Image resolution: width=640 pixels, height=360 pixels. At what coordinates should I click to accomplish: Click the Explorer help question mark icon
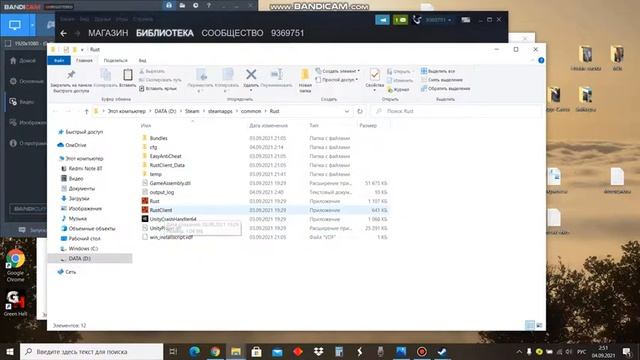pyautogui.click(x=541, y=60)
